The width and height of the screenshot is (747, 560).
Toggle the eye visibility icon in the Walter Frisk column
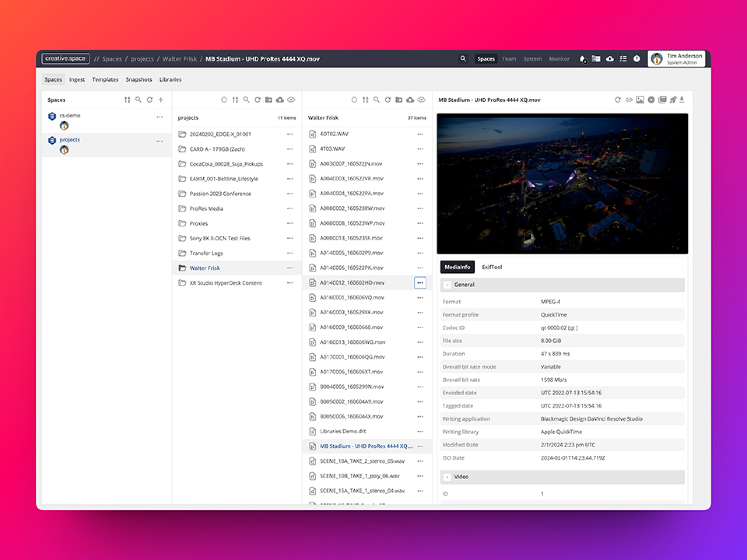click(x=421, y=100)
